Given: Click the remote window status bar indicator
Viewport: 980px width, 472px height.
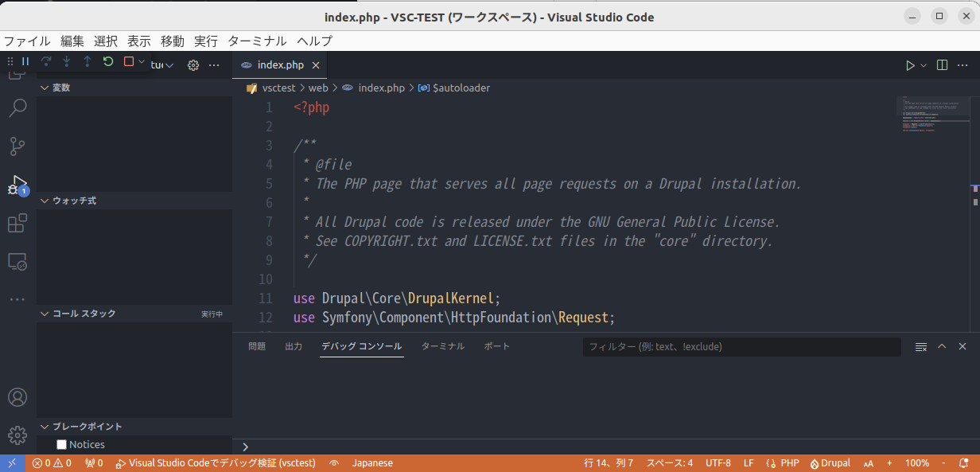Looking at the screenshot, I should coord(13,463).
